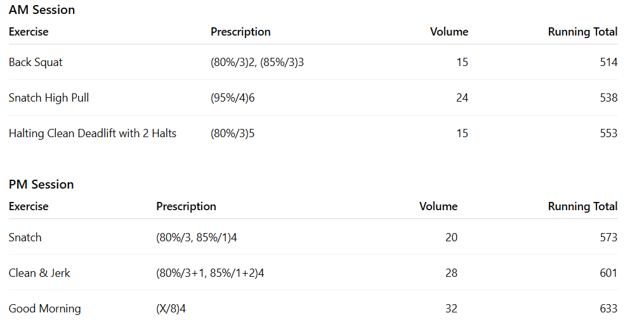
Task: Select the Back Squat exercise cell
Action: click(x=36, y=62)
